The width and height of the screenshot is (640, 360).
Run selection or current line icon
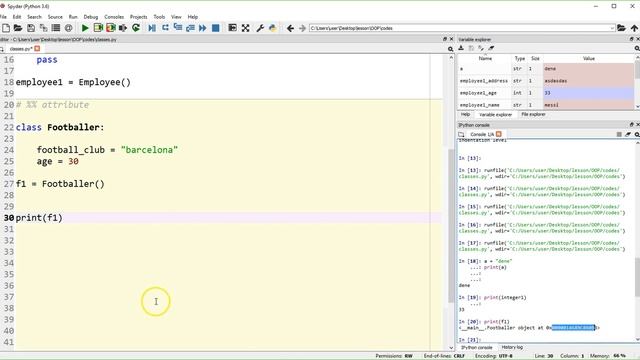(x=123, y=28)
